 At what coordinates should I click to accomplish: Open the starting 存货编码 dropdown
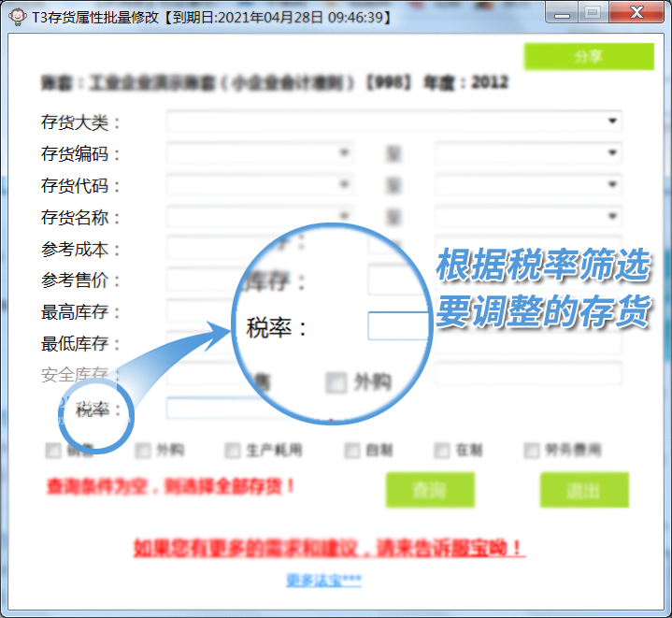click(345, 153)
